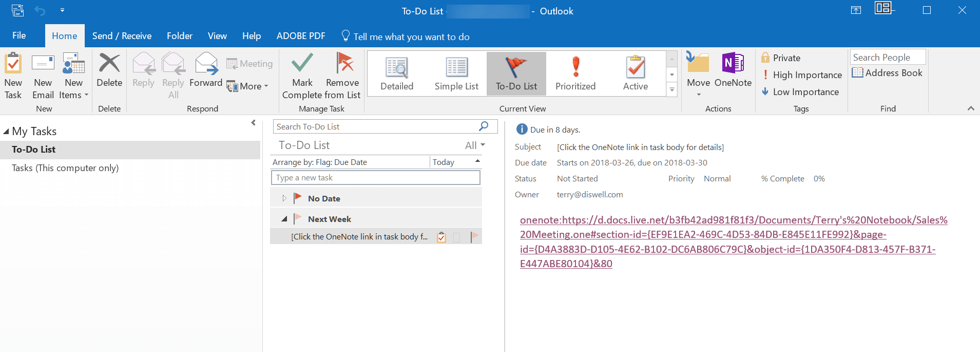The width and height of the screenshot is (980, 352).
Task: Switch to Active tasks view
Action: tap(636, 73)
